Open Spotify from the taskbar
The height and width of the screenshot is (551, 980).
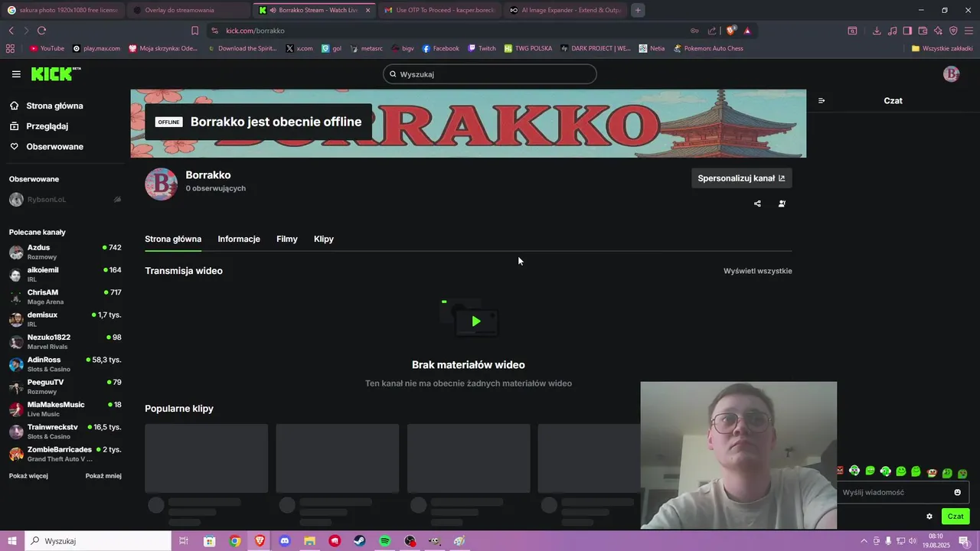385,541
